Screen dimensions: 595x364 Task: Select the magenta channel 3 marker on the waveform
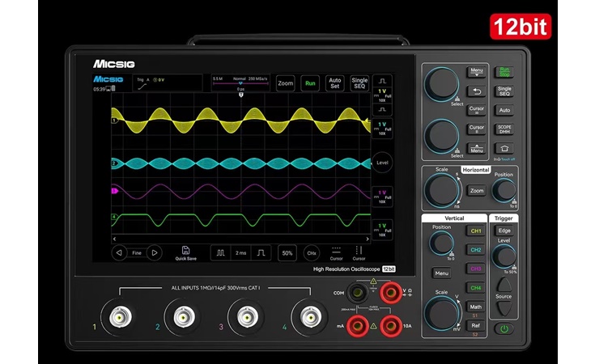(114, 191)
